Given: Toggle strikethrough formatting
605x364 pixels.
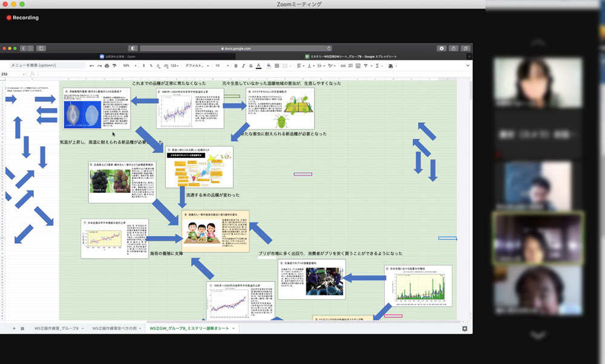Looking at the screenshot, I should [251, 65].
